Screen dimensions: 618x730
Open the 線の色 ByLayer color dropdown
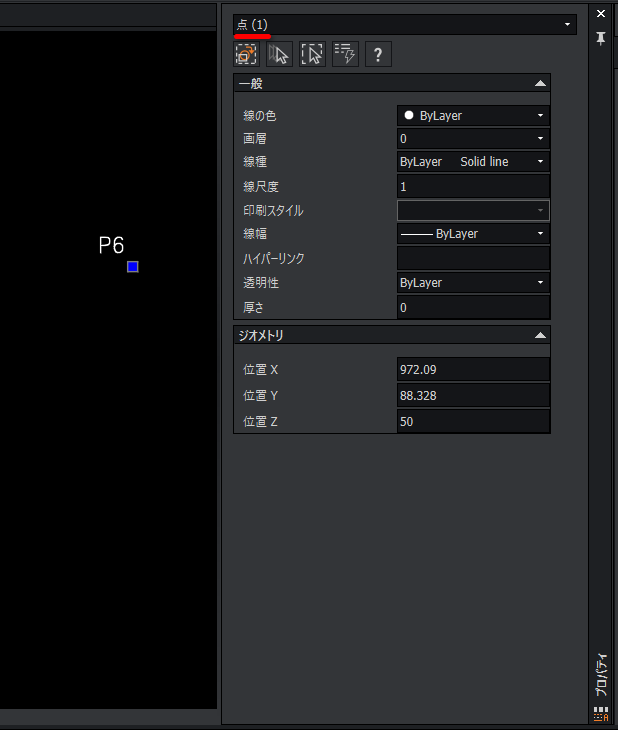473,116
